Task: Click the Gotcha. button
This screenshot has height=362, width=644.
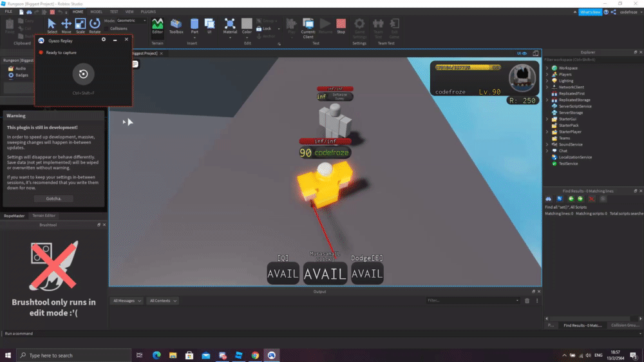Action: (x=53, y=198)
